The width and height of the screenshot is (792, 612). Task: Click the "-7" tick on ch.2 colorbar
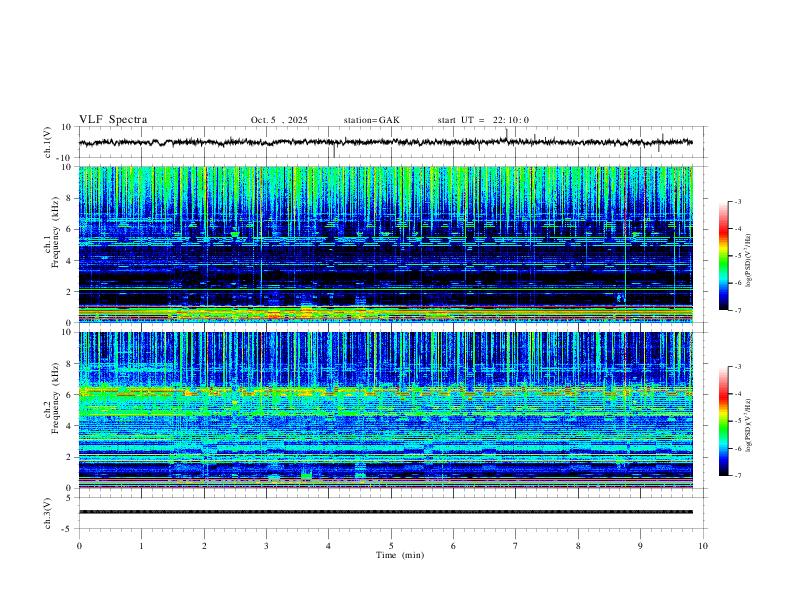(x=738, y=476)
